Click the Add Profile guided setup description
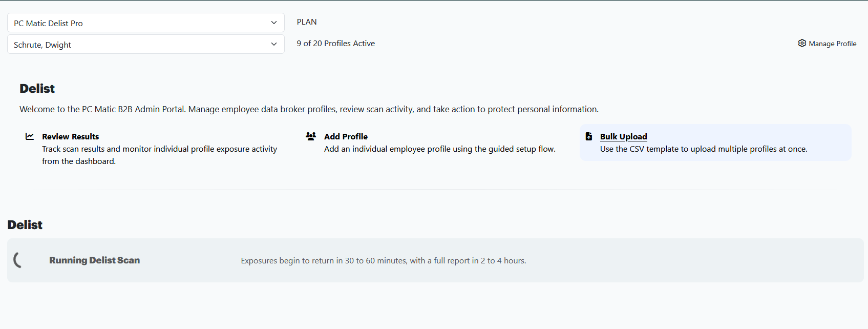Screen dimensions: 868x329 (x=440, y=149)
